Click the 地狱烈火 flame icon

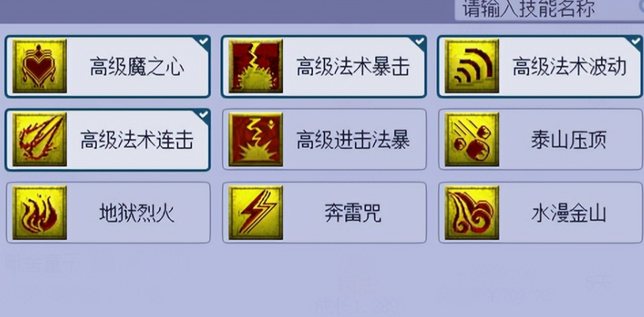pos(39,213)
